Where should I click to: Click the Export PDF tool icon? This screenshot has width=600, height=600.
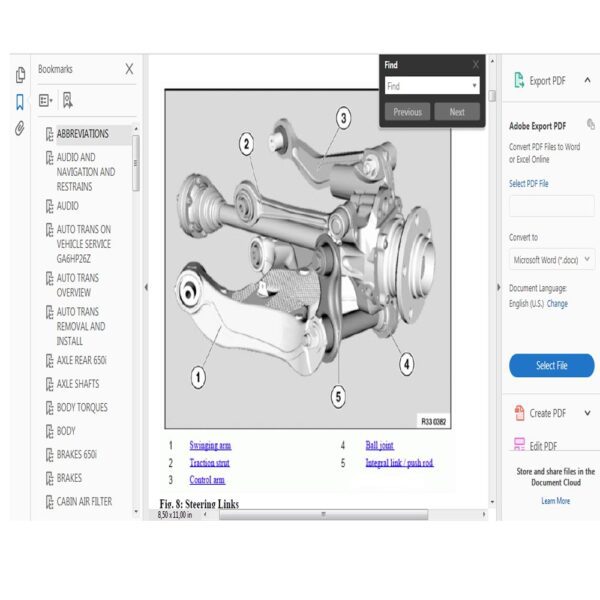click(x=519, y=80)
